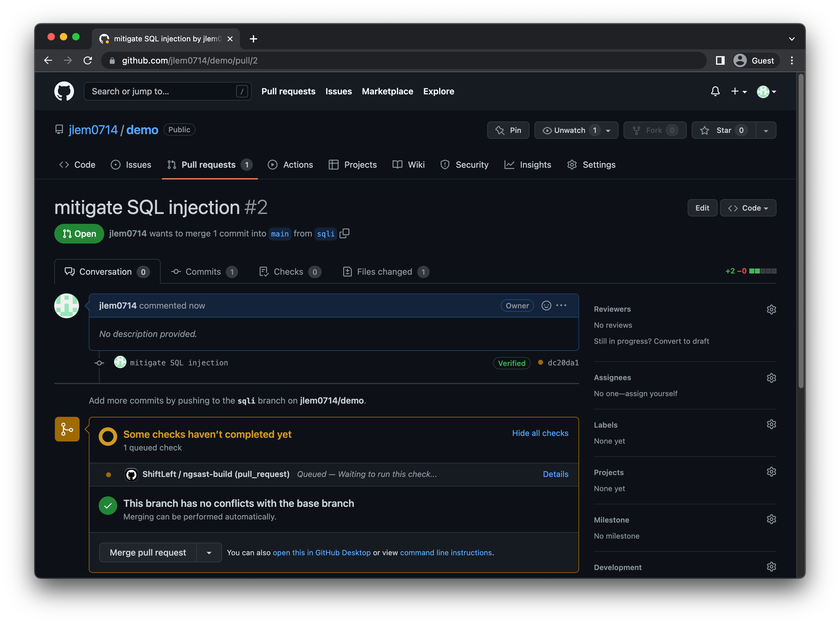Click the Checks tab icon
Viewport: 840px width, 624px height.
click(x=264, y=271)
